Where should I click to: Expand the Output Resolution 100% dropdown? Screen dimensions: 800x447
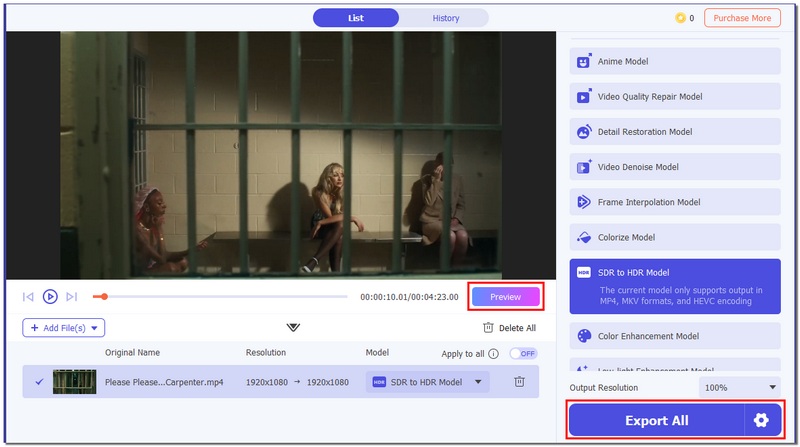coord(739,387)
